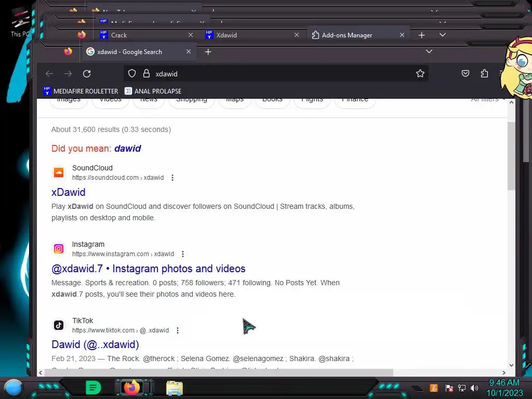Bookmark this page with the star

420,73
